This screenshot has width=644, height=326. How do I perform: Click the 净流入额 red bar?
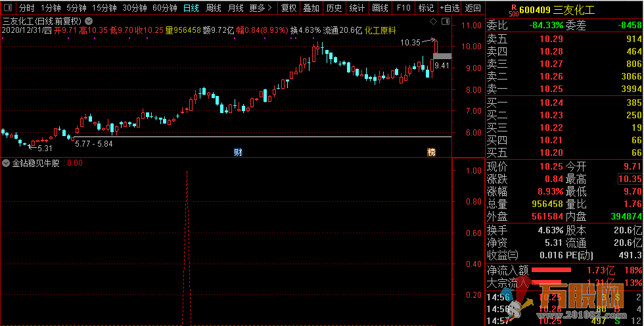(551, 269)
